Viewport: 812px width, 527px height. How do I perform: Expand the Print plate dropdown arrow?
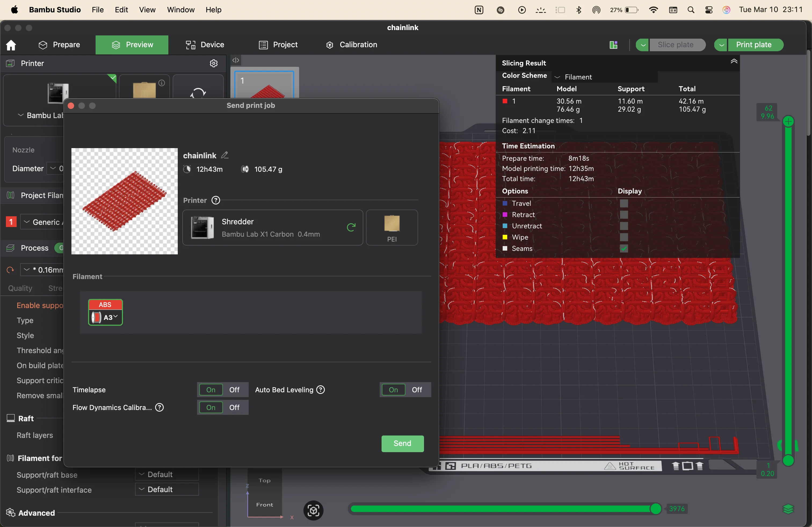721,45
